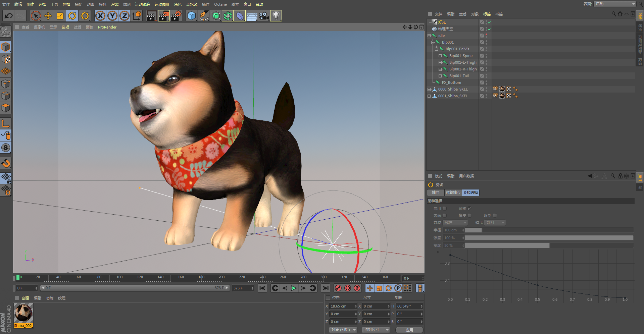Click the blue Bend deformer icon

(240, 16)
